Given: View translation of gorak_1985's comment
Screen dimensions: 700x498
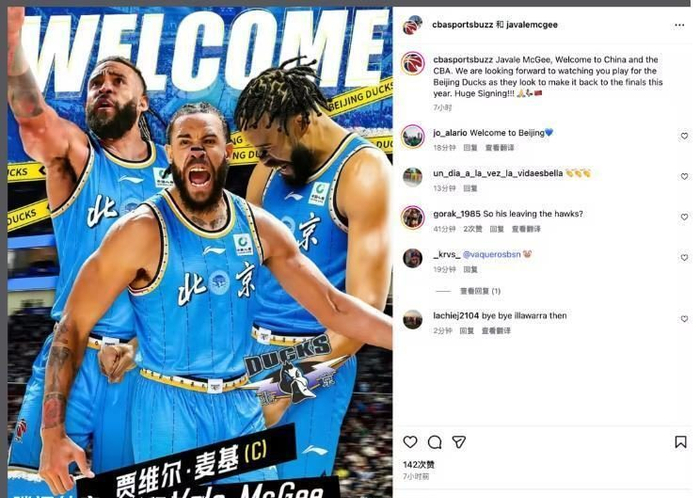Looking at the screenshot, I should click(526, 229).
